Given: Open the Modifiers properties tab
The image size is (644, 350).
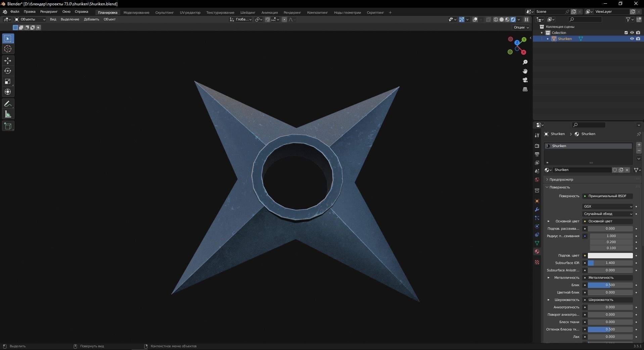Looking at the screenshot, I should pos(537,210).
